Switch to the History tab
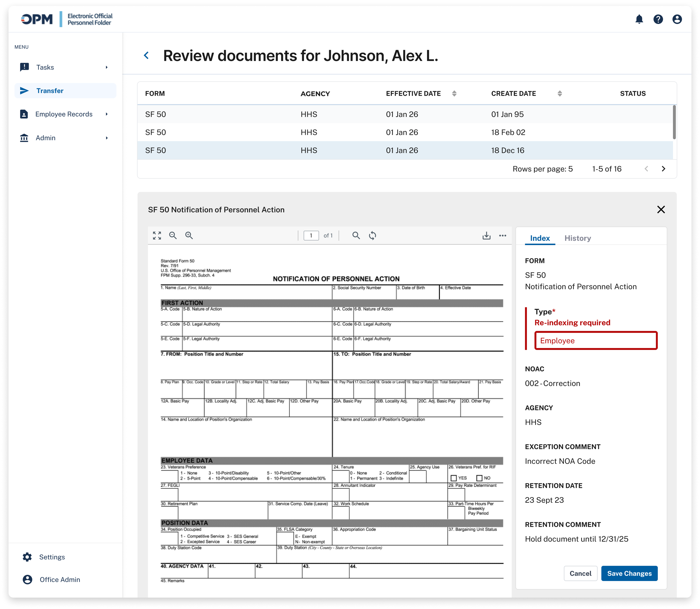The width and height of the screenshot is (700, 609). [x=577, y=238]
